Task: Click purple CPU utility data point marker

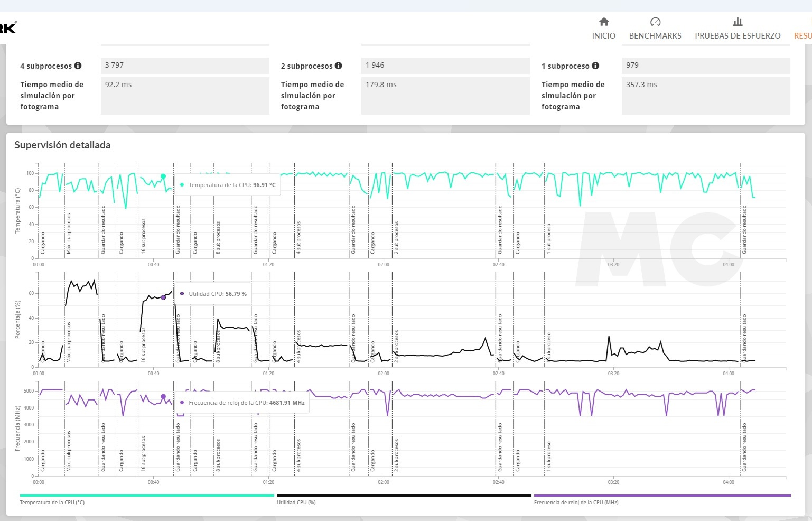Action: click(x=163, y=297)
